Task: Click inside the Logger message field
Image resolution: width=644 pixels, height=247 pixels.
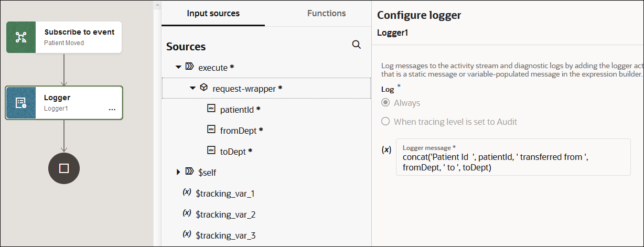Action: pos(513,162)
